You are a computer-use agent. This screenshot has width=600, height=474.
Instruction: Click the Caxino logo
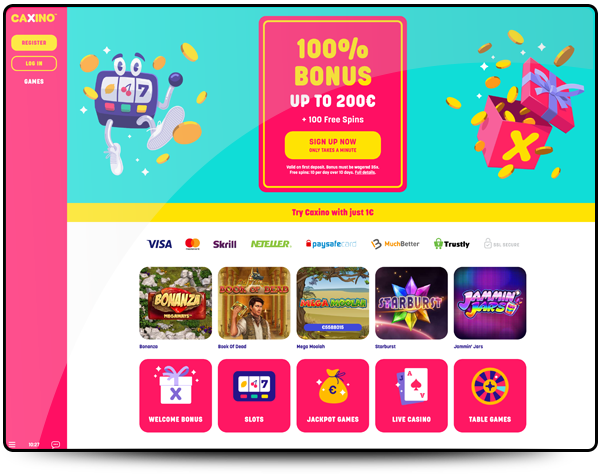click(34, 18)
